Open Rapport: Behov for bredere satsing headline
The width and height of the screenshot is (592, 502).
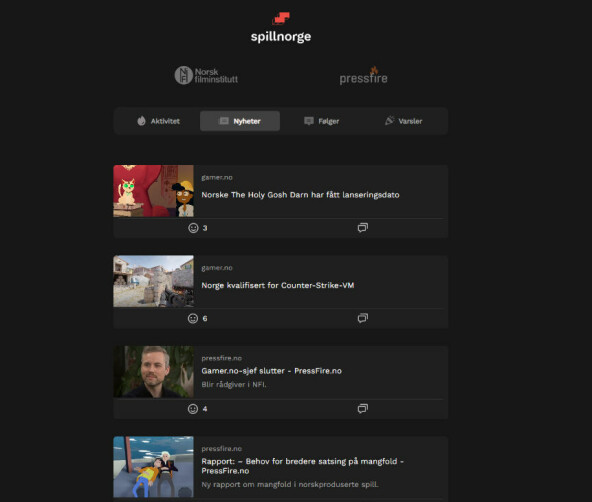point(302,466)
